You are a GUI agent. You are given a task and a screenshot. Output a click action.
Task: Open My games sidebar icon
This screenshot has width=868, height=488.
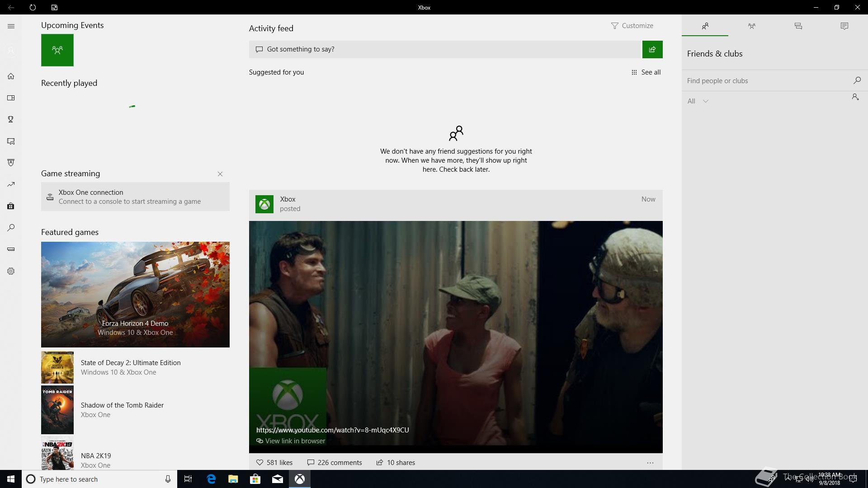coord(11,98)
